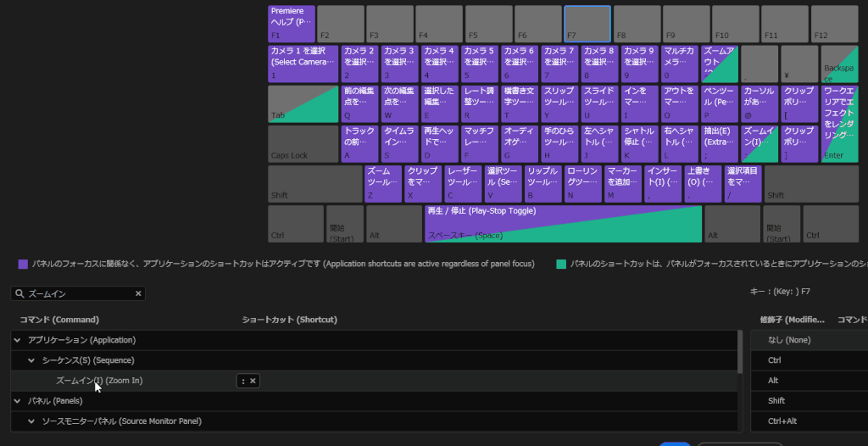Collapse the アプリケーション (Application) group
Viewport: 868px width, 446px height.
click(18, 340)
